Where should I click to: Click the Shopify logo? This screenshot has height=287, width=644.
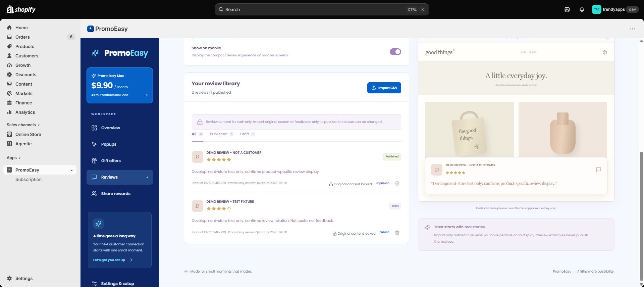click(x=21, y=9)
